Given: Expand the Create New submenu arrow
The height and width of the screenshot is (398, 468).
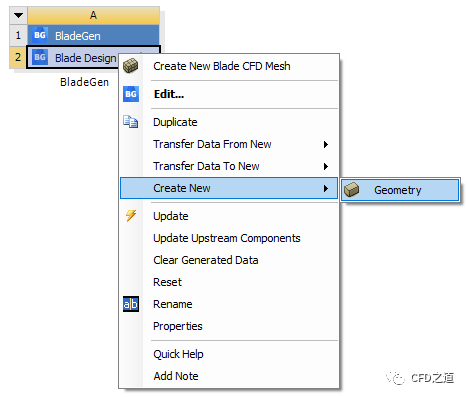Looking at the screenshot, I should 326,188.
